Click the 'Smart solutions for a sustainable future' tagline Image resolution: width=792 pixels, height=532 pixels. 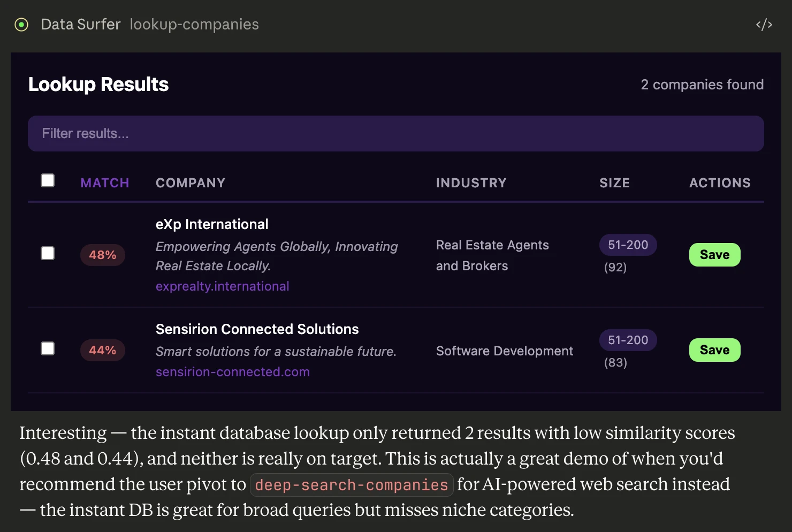[x=276, y=352]
